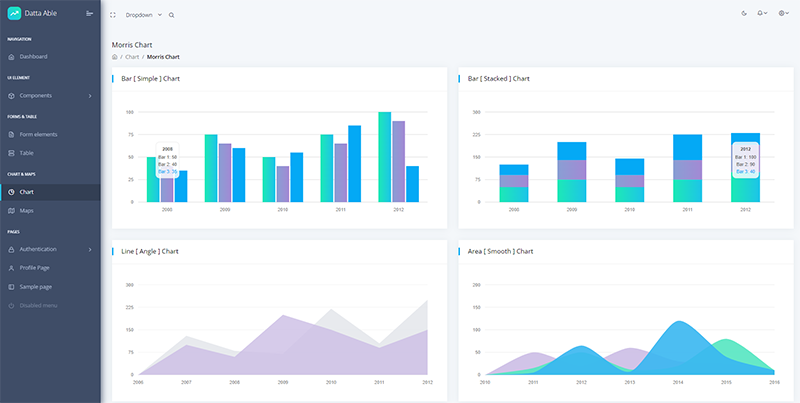This screenshot has height=403, width=800.
Task: Open Form elements page
Action: point(50,135)
